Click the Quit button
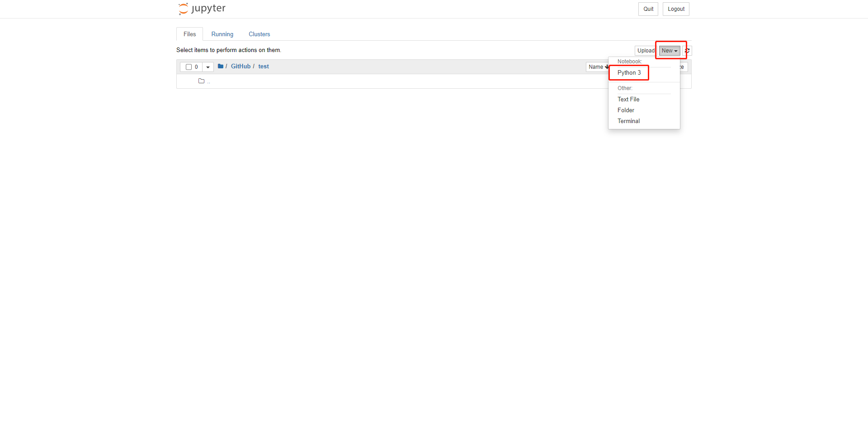 click(x=648, y=9)
